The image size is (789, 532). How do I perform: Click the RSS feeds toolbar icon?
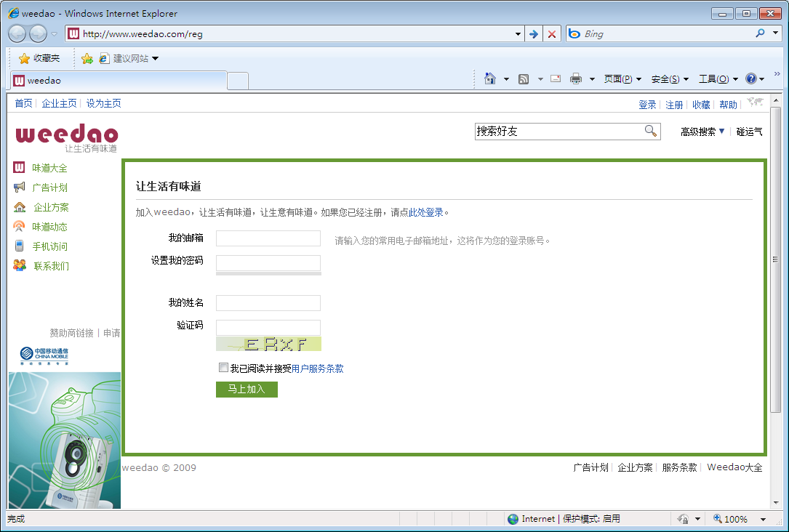tap(524, 79)
